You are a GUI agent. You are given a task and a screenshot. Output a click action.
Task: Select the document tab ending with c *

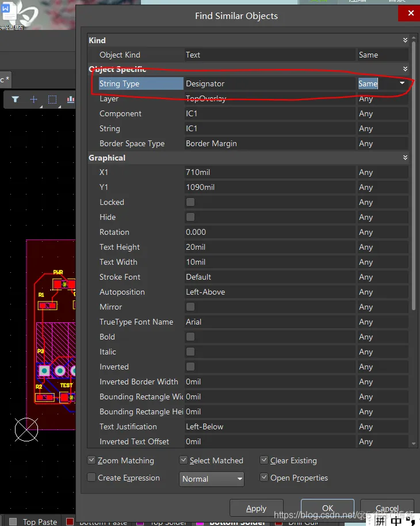tap(5, 80)
